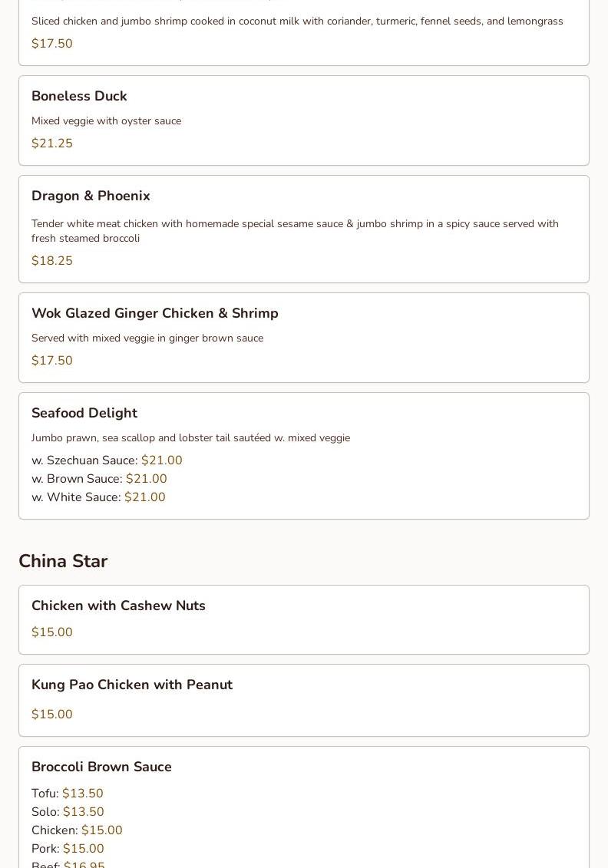Select the Boneless Duck menu item
The image size is (608, 868).
(303, 120)
